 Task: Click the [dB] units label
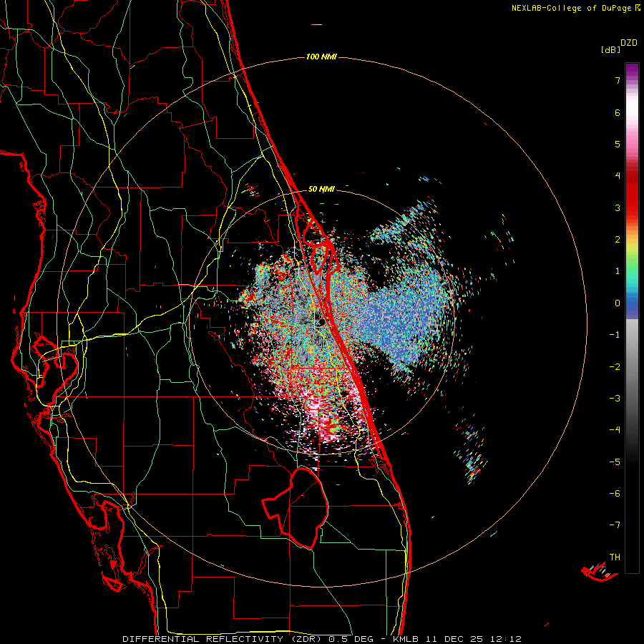(610, 49)
